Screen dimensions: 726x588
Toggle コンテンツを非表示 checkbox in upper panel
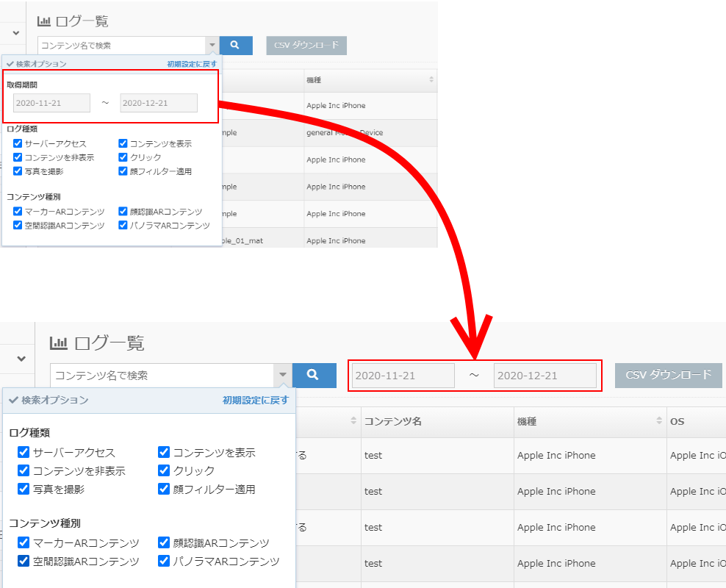click(18, 157)
